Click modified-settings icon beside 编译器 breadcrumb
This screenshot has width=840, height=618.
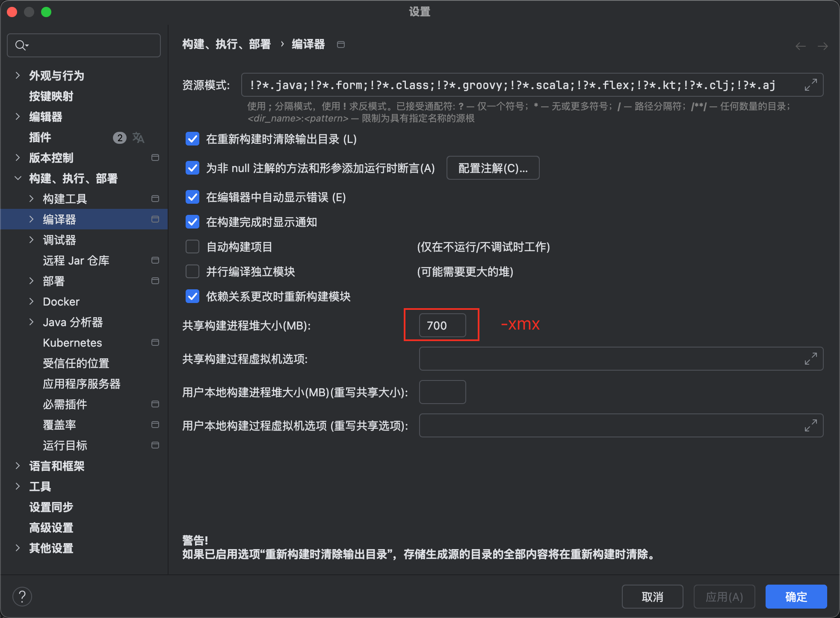click(x=341, y=44)
